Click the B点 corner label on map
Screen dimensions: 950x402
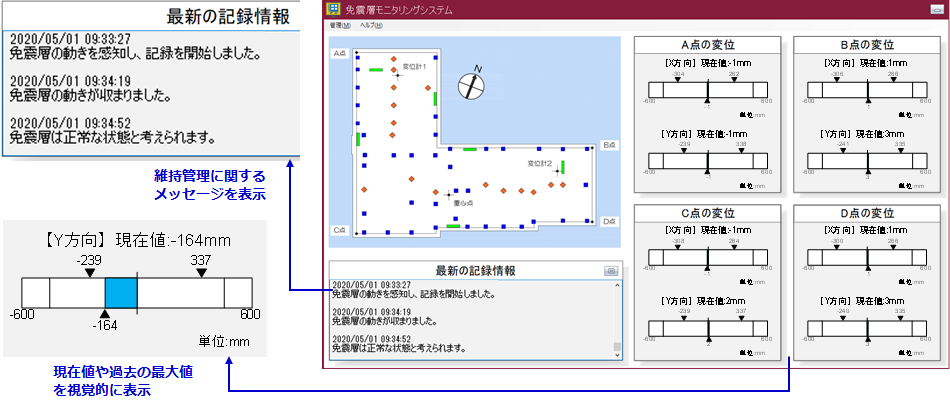coord(609,145)
